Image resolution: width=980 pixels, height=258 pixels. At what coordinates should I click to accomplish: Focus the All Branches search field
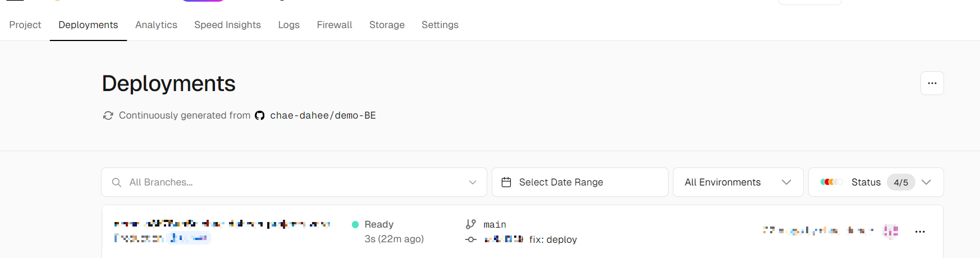click(x=294, y=182)
